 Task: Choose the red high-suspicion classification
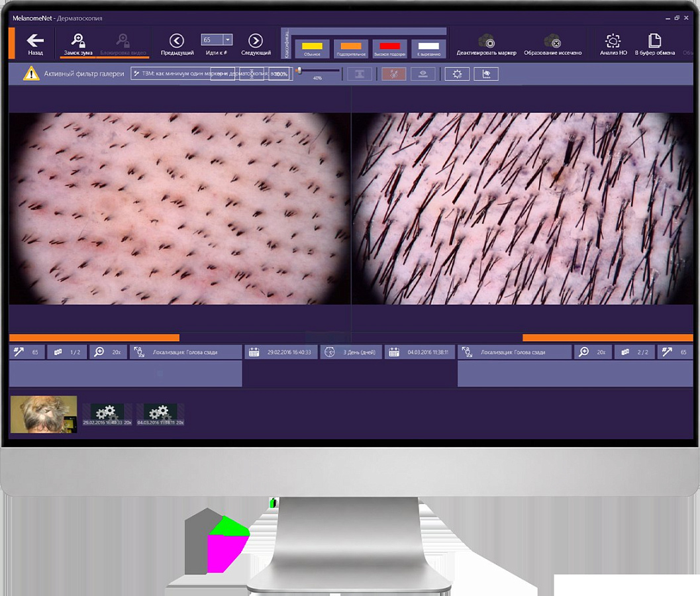point(389,48)
